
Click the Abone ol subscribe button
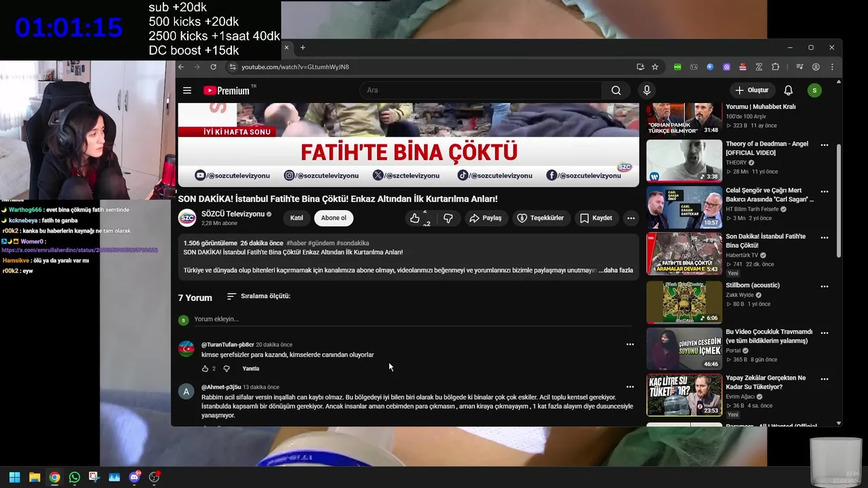click(x=334, y=218)
